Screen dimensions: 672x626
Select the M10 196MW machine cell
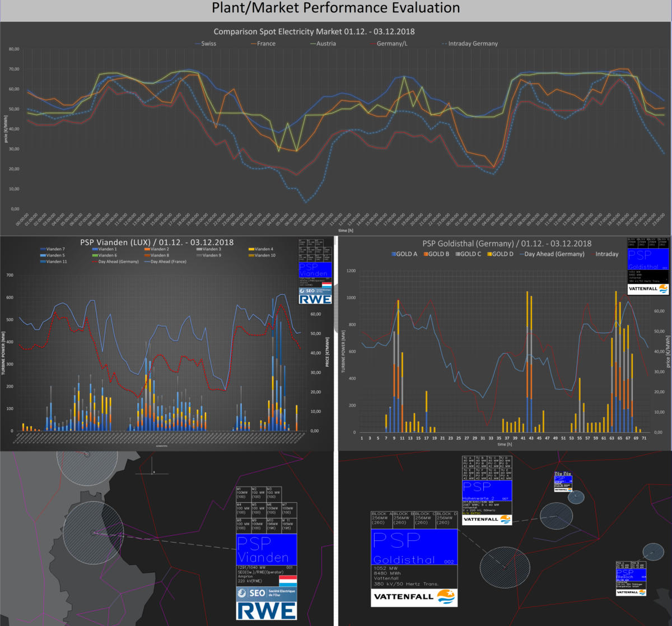click(274, 525)
